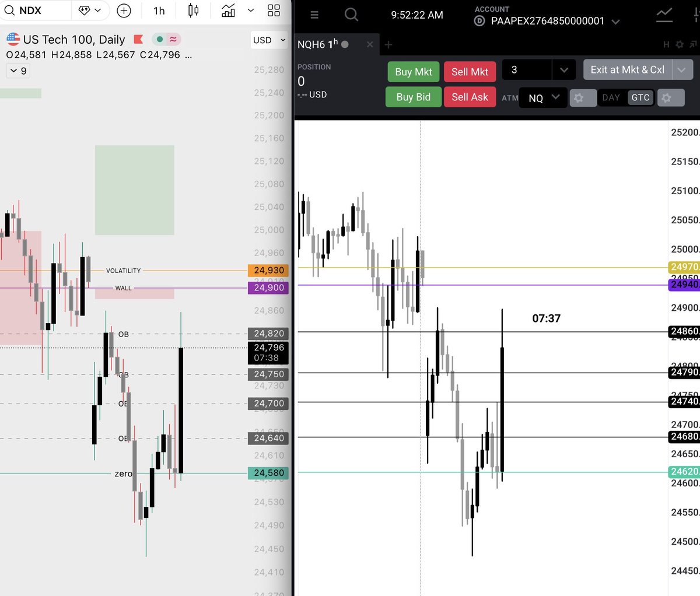
Task: Click the 24740 line price label
Action: point(684,402)
